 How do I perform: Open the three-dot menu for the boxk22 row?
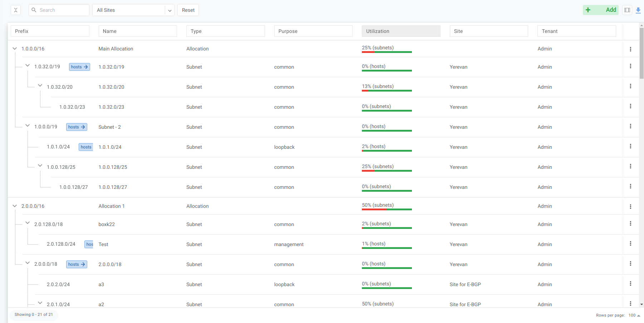[630, 224]
